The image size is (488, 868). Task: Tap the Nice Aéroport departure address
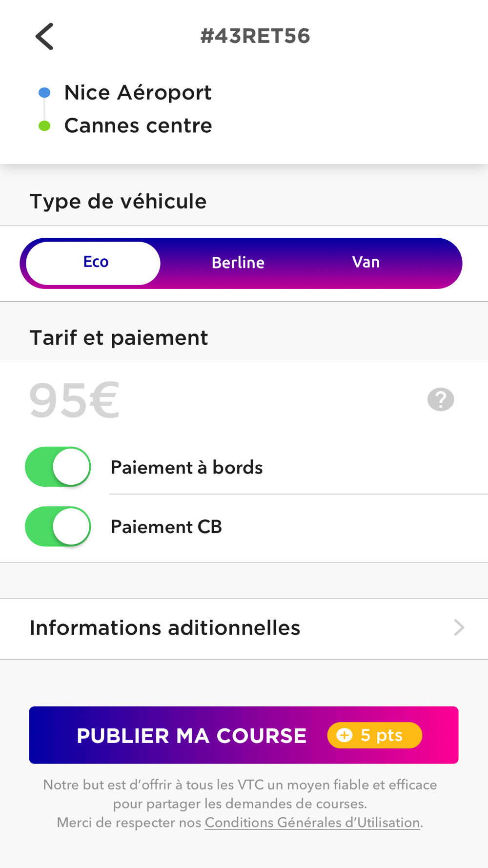click(138, 93)
